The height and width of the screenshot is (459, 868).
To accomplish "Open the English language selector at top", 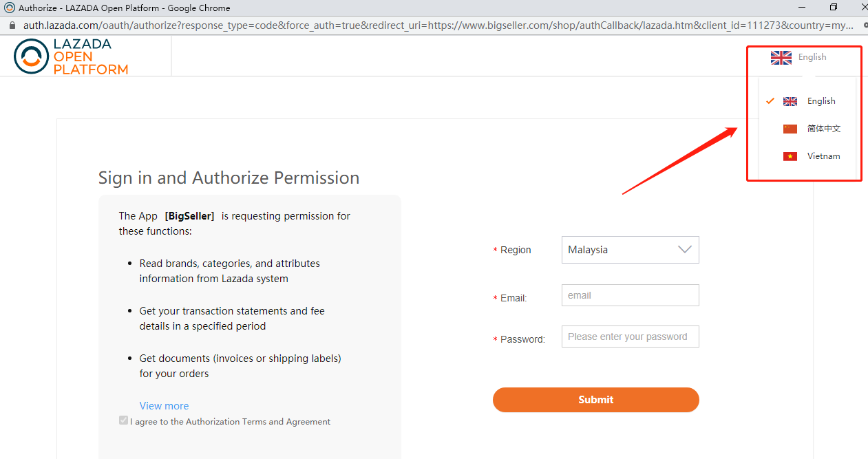I will point(798,57).
